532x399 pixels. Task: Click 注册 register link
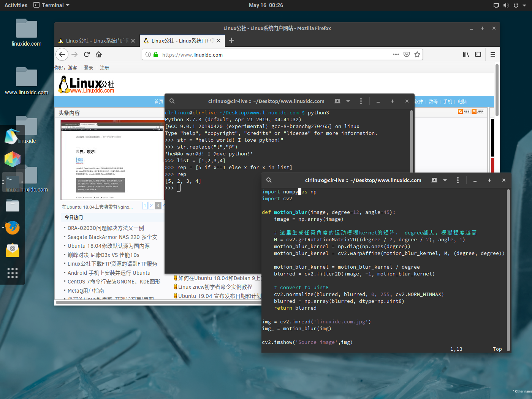(104, 68)
